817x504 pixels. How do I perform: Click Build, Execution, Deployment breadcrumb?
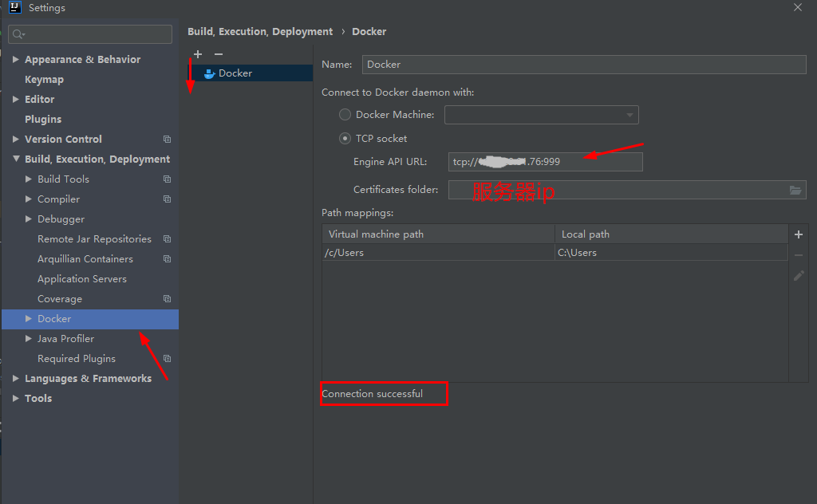pos(260,32)
